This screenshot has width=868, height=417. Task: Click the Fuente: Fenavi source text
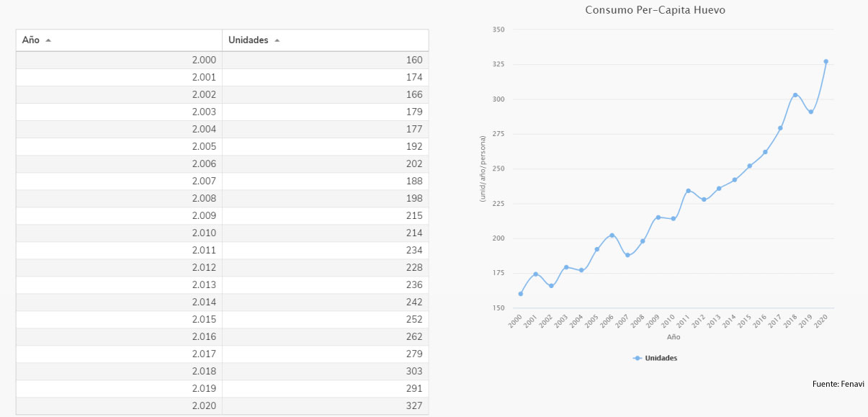pyautogui.click(x=838, y=385)
